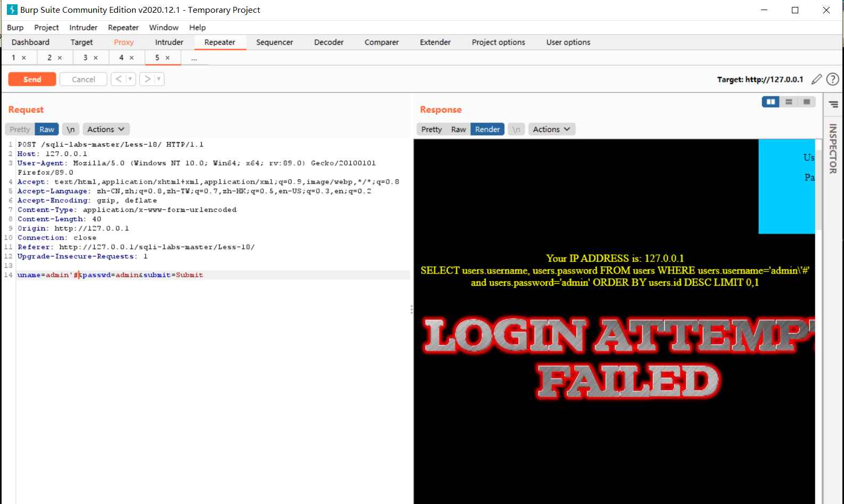
Task: Click the Send button
Action: pos(32,79)
